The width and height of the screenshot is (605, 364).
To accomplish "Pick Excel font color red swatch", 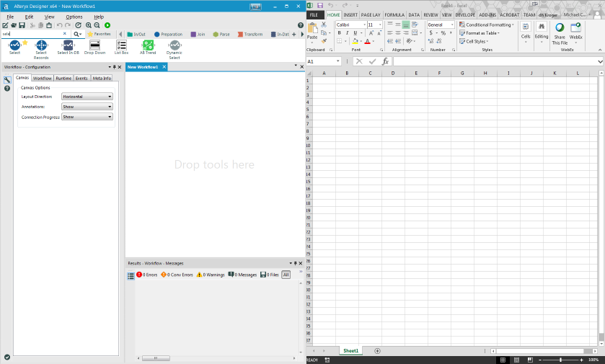I will [367, 41].
